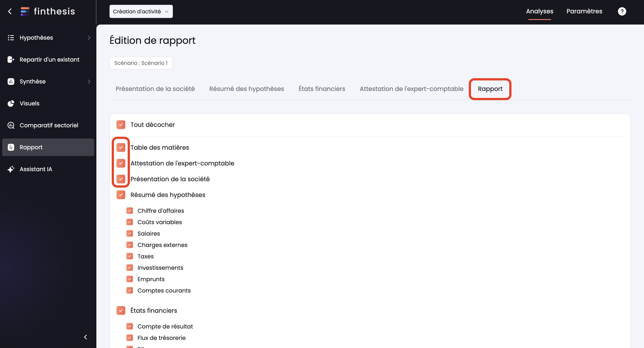Uncheck Coûts variables checkbox
This screenshot has height=348, width=644.
pos(129,222)
